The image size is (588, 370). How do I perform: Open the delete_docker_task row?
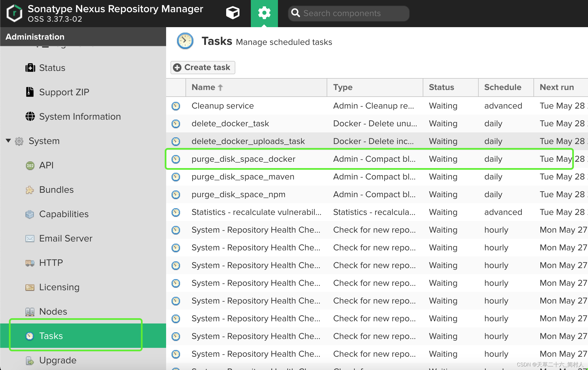(x=377, y=124)
